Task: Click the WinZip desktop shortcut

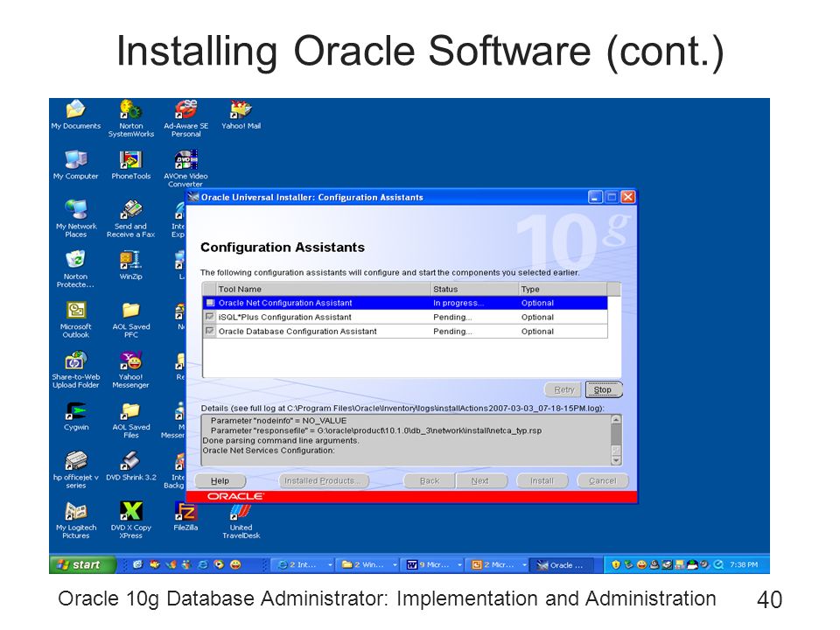Action: point(130,265)
